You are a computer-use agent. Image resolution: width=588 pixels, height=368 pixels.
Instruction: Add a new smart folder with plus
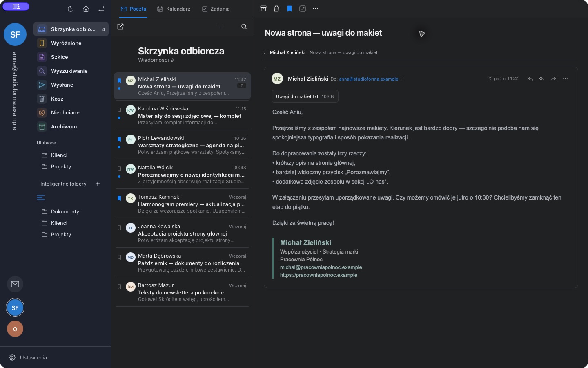[98, 184]
